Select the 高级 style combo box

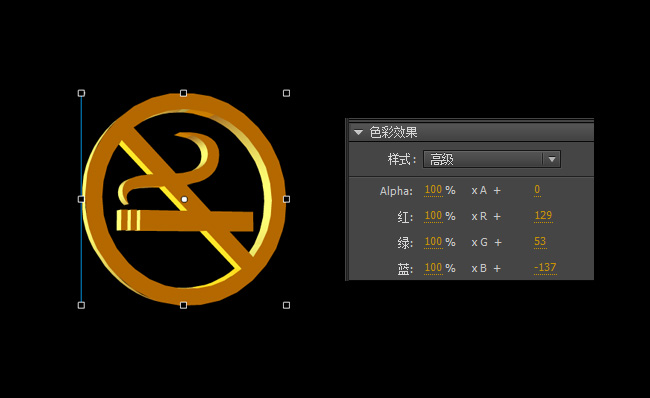[x=492, y=159]
